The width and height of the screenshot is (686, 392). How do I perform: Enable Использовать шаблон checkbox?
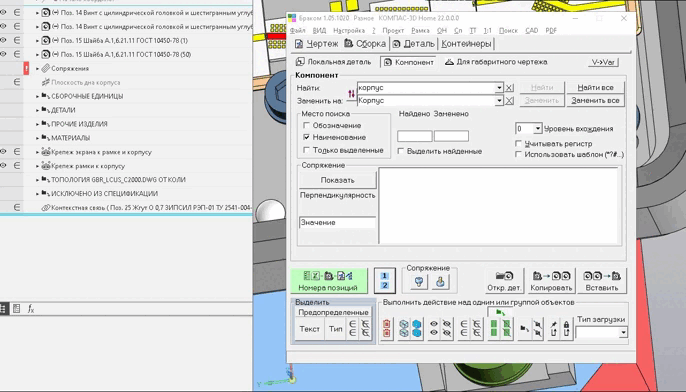point(518,154)
